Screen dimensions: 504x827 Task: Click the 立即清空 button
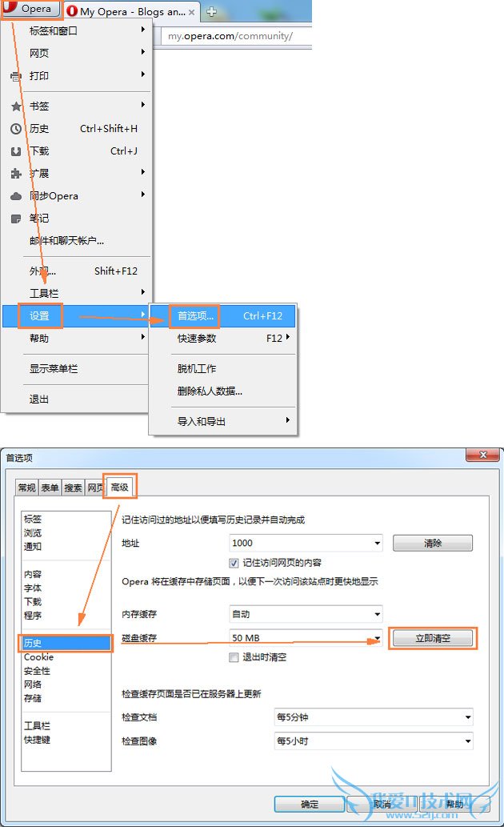[433, 638]
